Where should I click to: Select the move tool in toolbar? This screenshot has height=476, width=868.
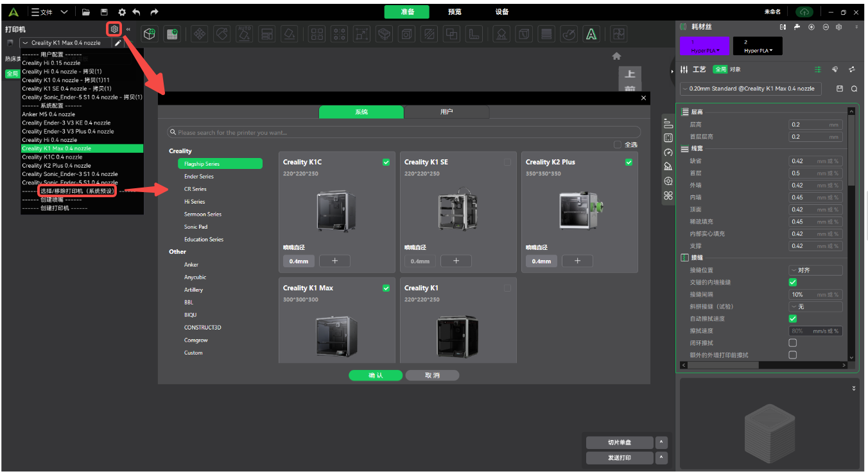tap(200, 34)
